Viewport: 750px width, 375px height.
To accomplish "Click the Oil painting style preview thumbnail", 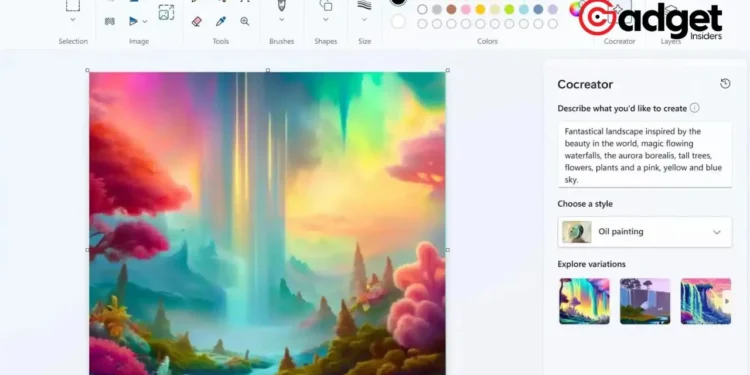I will tap(577, 232).
